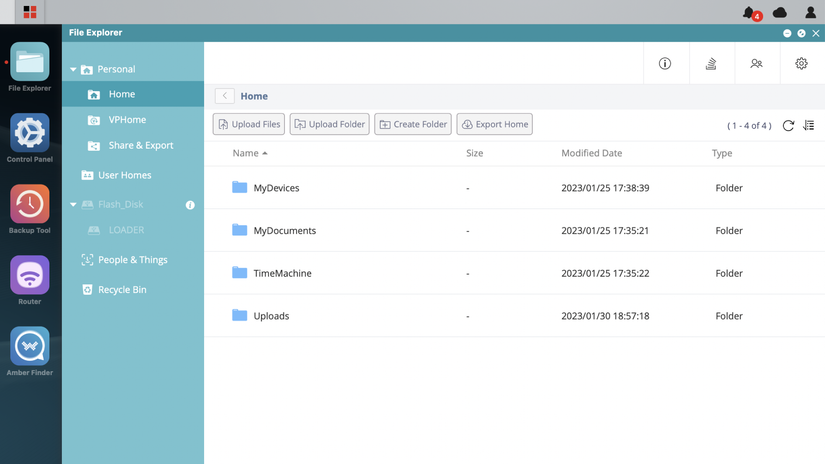
Task: Open the background tasks stack icon
Action: click(x=711, y=63)
